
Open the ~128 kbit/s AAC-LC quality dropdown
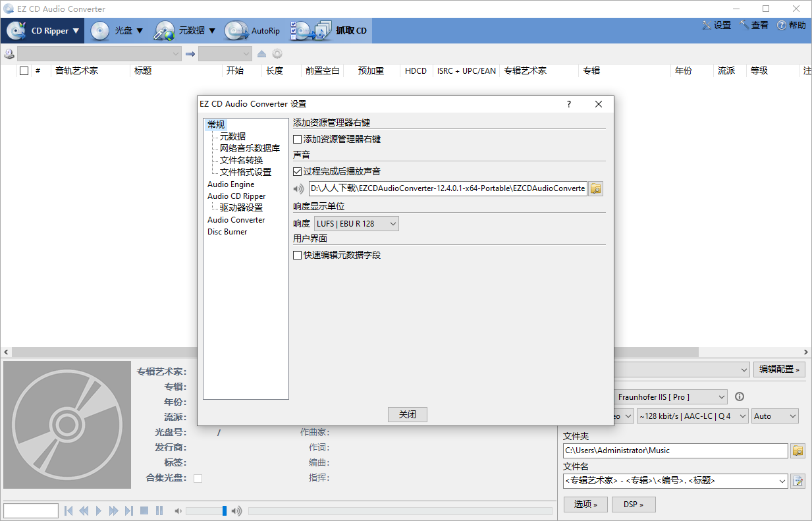(692, 416)
